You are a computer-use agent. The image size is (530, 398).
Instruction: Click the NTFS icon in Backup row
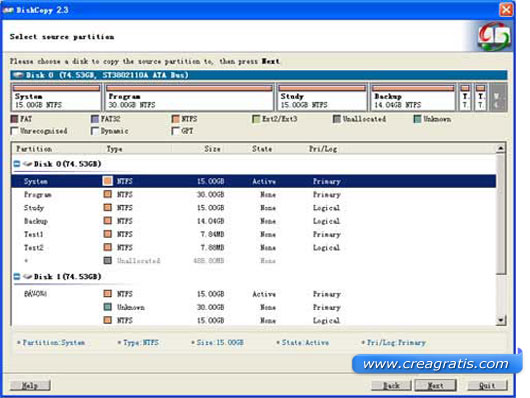(x=107, y=220)
